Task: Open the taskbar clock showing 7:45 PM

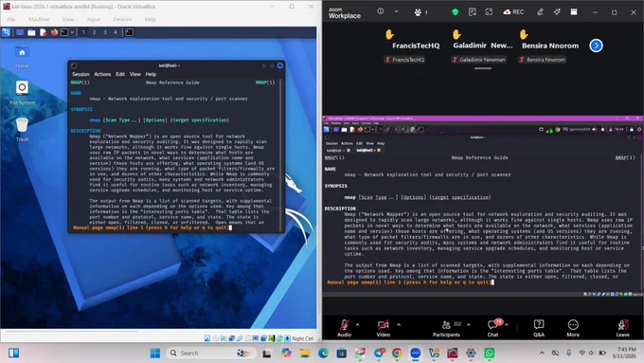Action: coord(624,353)
